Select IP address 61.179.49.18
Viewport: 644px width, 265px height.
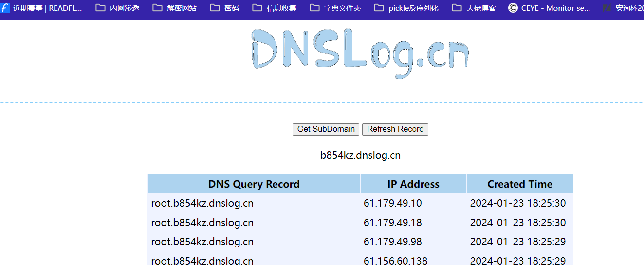click(393, 223)
